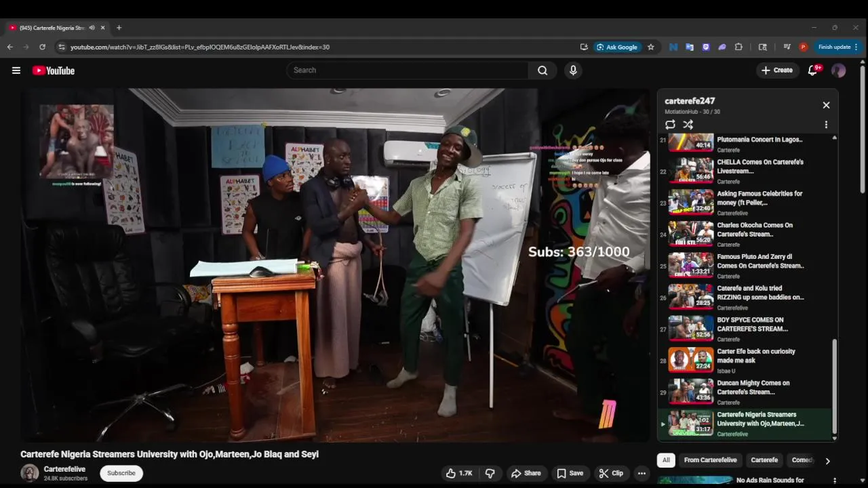
Task: Select the partially visible Comedy chip
Action: [x=802, y=460]
